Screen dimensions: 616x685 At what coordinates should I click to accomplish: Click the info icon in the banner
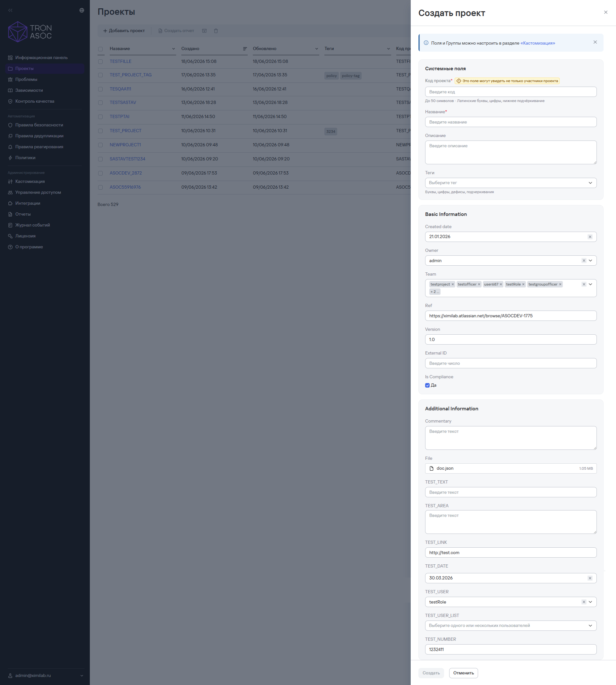pos(426,43)
